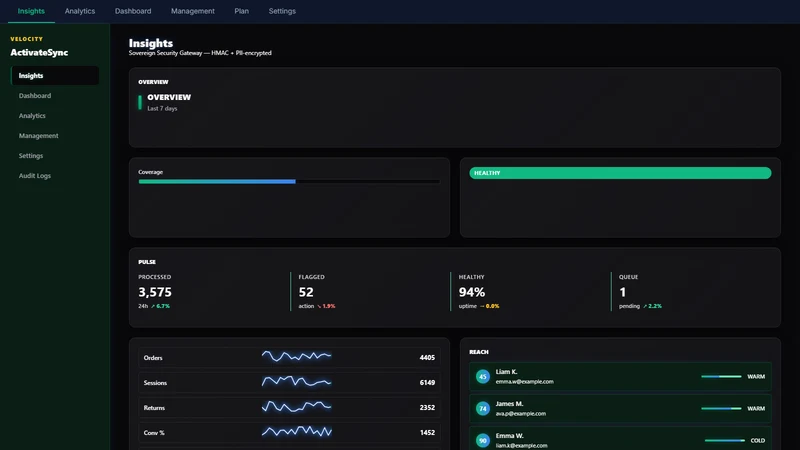The height and width of the screenshot is (450, 800).
Task: Click the 2.2% queue trend indicator
Action: pos(652,306)
